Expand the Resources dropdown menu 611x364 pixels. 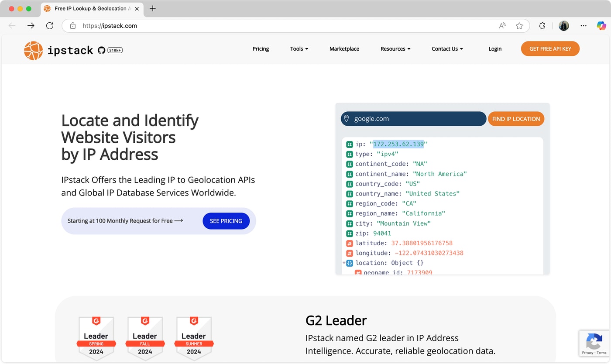[395, 49]
